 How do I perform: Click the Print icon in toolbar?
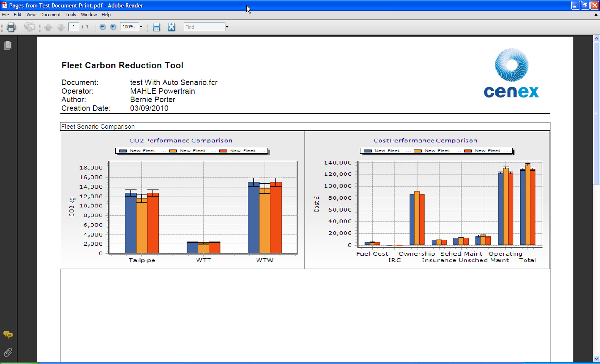point(11,27)
